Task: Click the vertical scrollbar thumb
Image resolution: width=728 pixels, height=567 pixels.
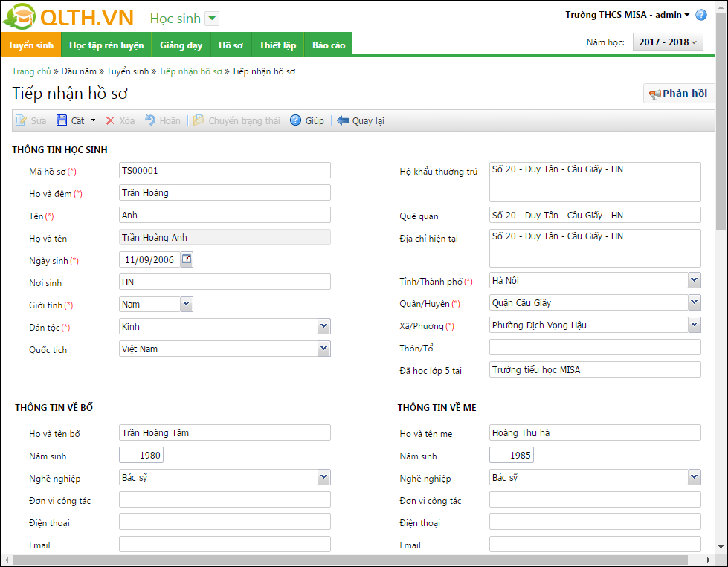Action: [721, 122]
